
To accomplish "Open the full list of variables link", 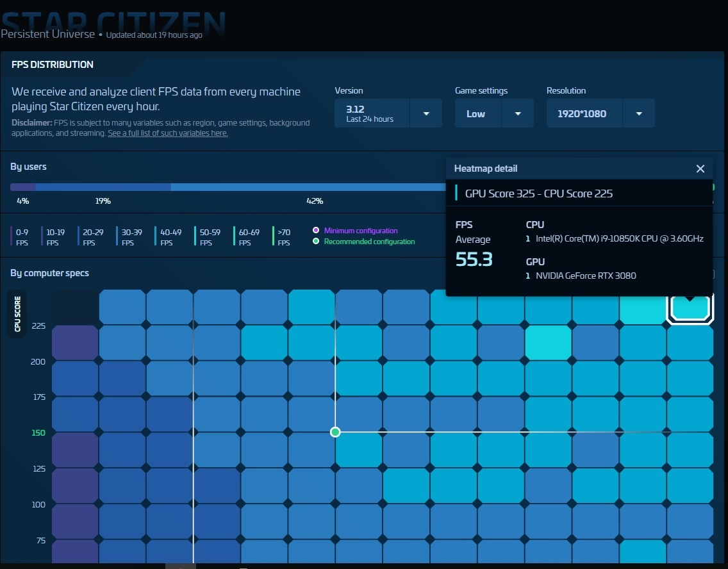I will [x=167, y=133].
